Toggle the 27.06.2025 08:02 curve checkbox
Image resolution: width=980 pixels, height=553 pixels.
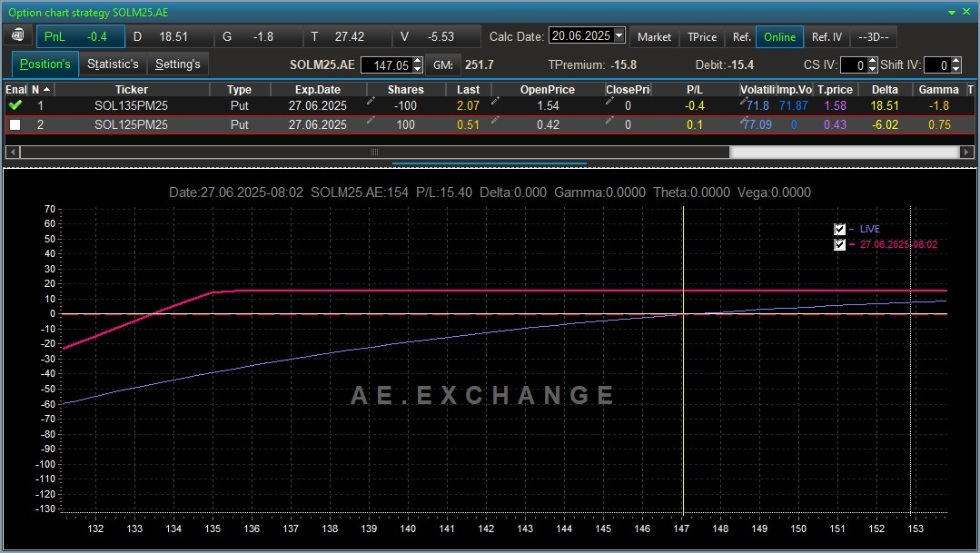[x=839, y=244]
